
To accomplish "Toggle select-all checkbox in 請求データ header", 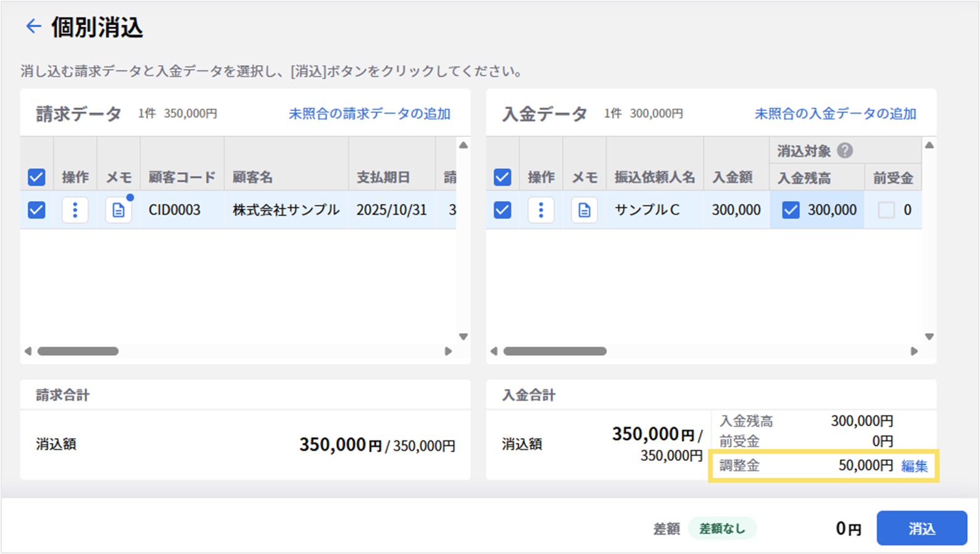I will click(36, 178).
